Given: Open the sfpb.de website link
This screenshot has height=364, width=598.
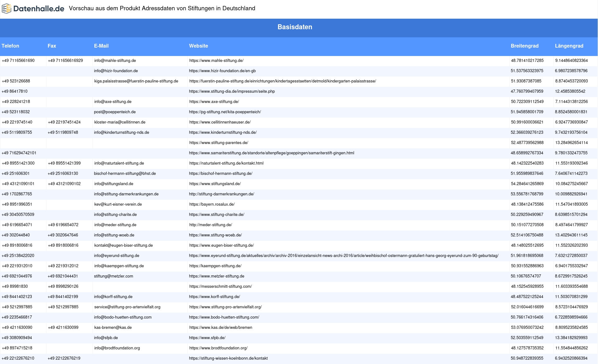Looking at the screenshot, I should pyautogui.click(x=207, y=338).
